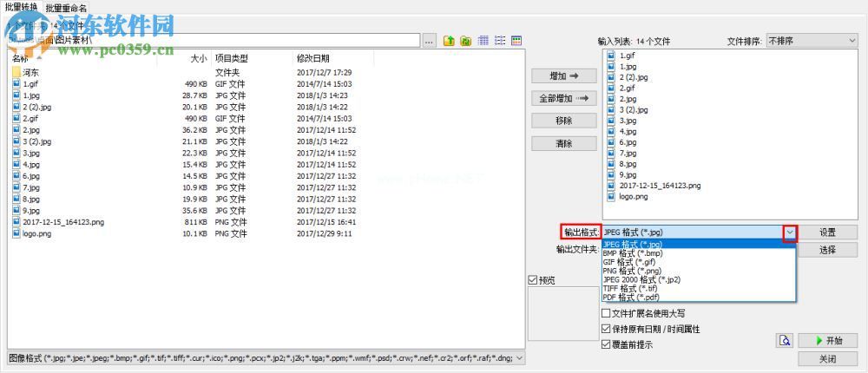This screenshot has width=868, height=373.
Task: Click the preview magnifier icon beside 开始
Action: pos(785,340)
